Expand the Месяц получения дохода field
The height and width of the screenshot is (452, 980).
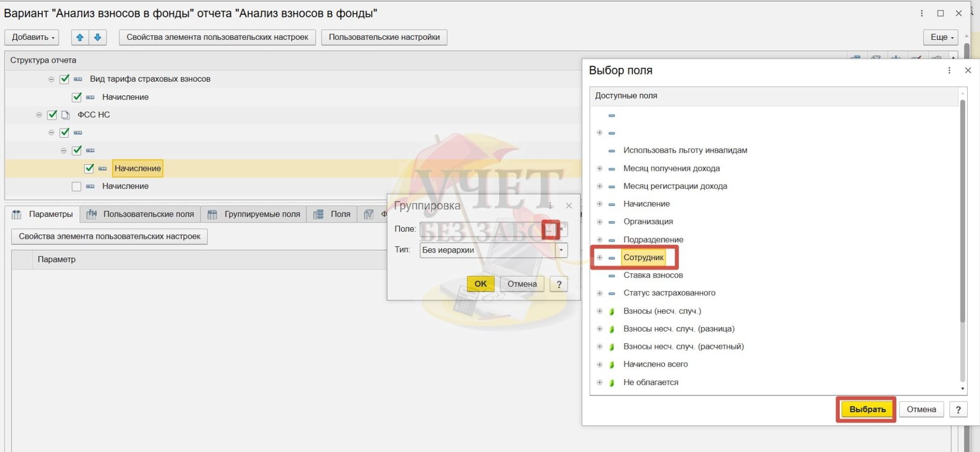[600, 168]
